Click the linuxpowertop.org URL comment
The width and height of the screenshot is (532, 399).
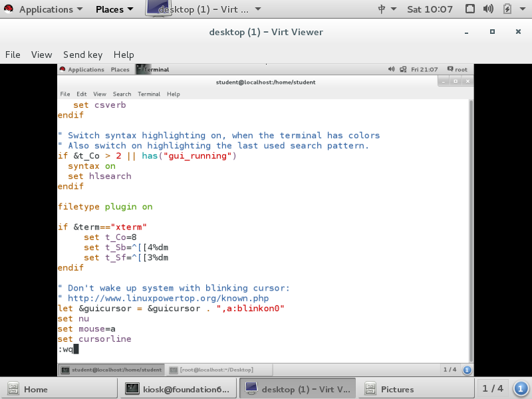(163, 298)
